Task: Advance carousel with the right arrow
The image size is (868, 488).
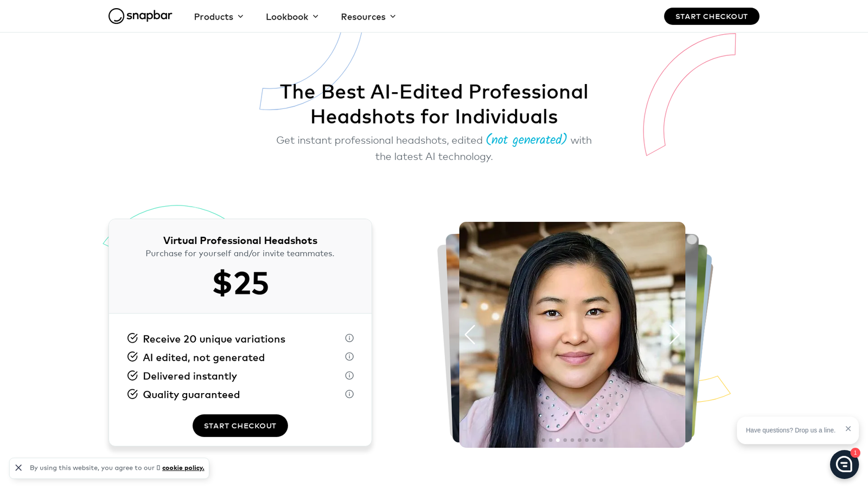Action: pos(674,335)
